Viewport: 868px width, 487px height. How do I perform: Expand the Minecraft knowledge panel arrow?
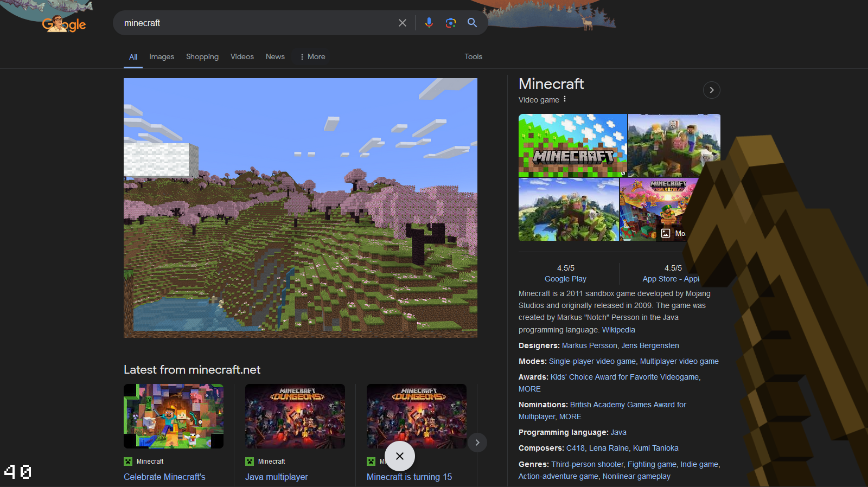711,90
